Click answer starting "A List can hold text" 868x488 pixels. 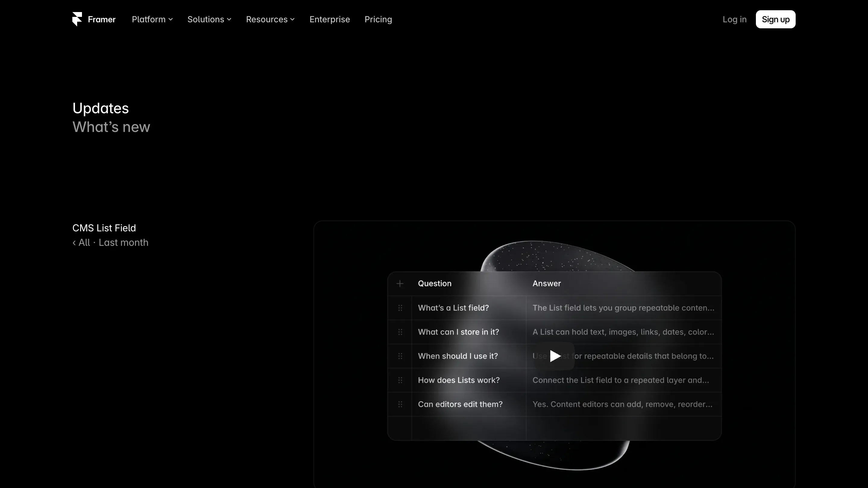click(623, 332)
